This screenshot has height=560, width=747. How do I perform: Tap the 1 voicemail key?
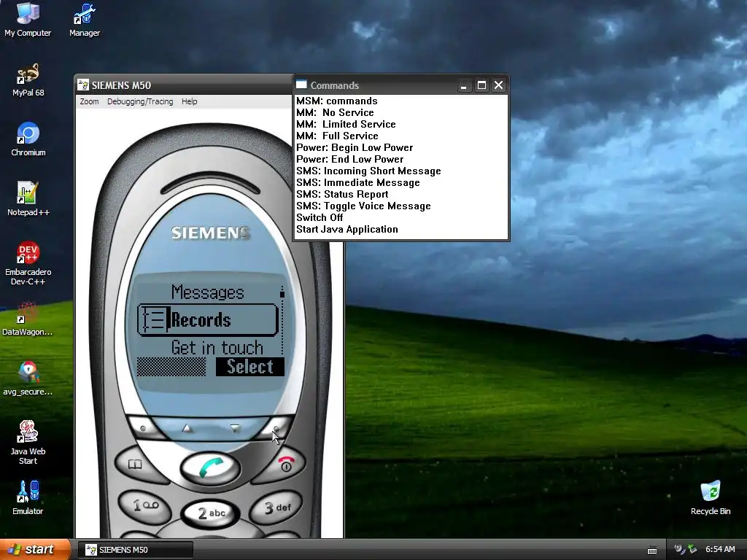[x=145, y=506]
